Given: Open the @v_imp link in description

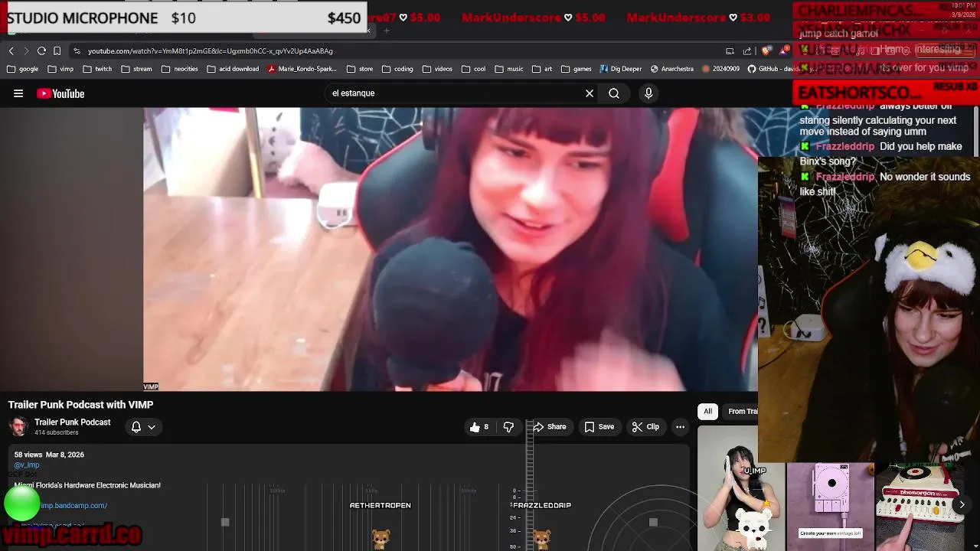Looking at the screenshot, I should pos(27,465).
